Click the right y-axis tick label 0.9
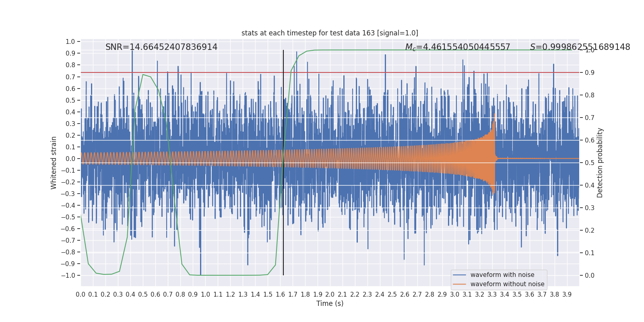 click(590, 73)
